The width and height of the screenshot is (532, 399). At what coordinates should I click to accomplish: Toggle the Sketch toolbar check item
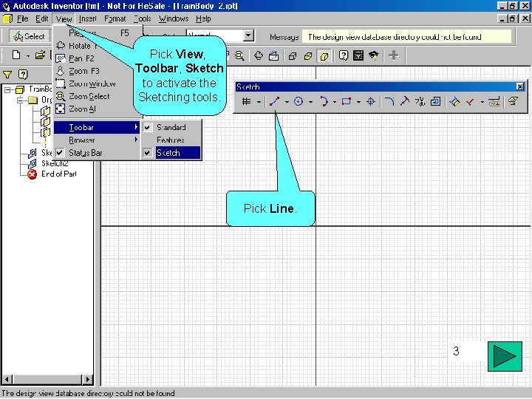tap(171, 153)
